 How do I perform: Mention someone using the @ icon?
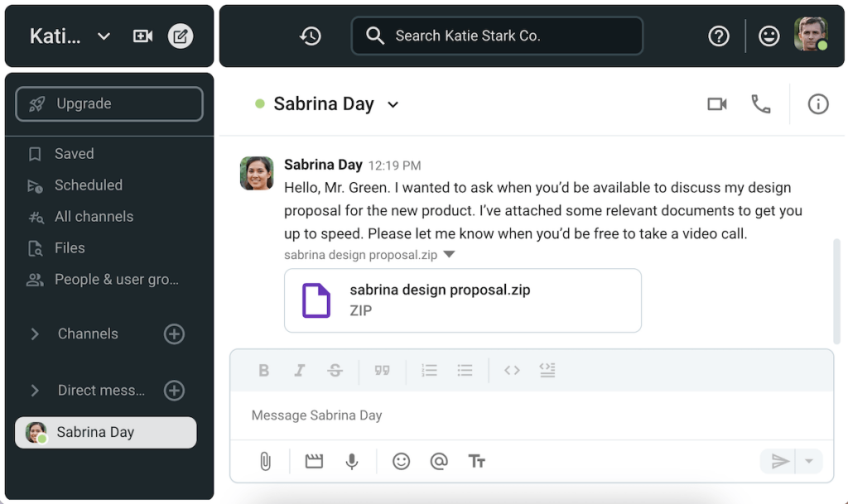tap(439, 461)
